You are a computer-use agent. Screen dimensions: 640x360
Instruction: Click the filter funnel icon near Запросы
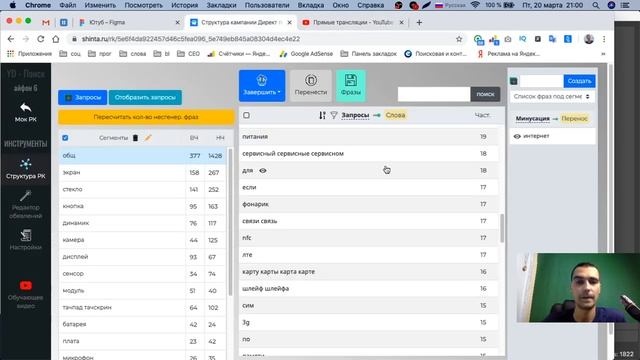pyautogui.click(x=334, y=116)
